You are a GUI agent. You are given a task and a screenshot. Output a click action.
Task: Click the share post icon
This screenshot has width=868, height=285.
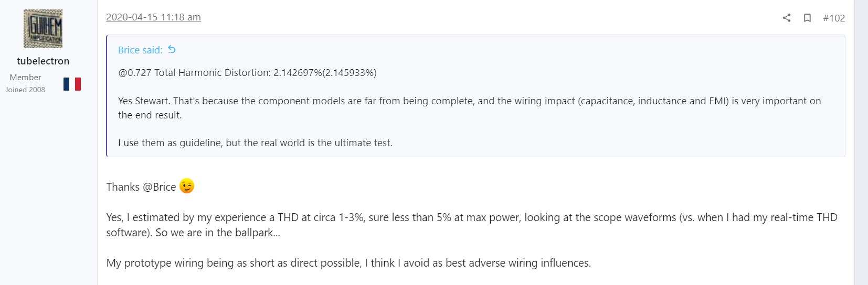tap(786, 18)
